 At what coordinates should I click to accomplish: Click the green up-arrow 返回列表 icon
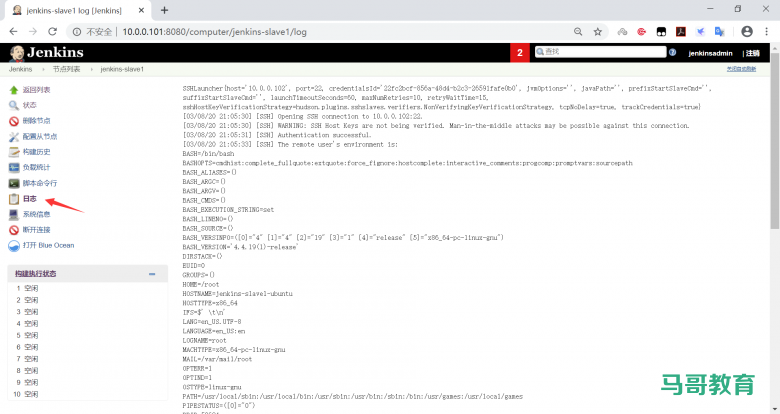click(x=14, y=90)
